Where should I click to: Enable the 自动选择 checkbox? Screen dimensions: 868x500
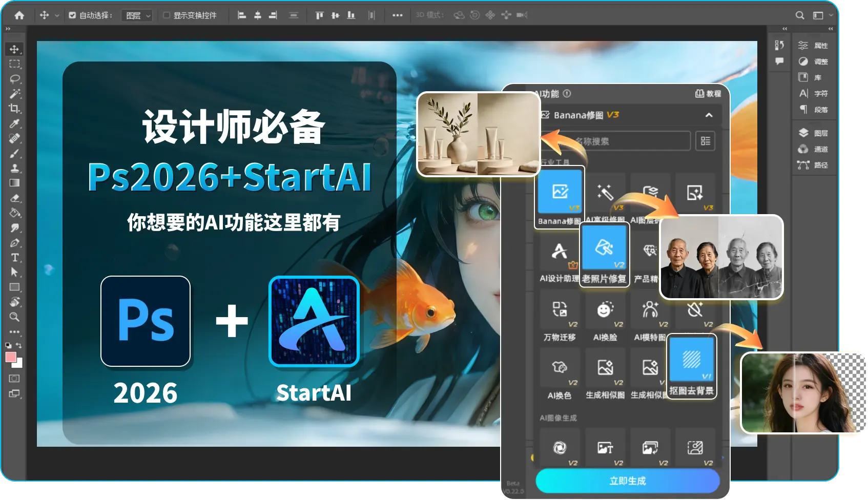pos(72,15)
